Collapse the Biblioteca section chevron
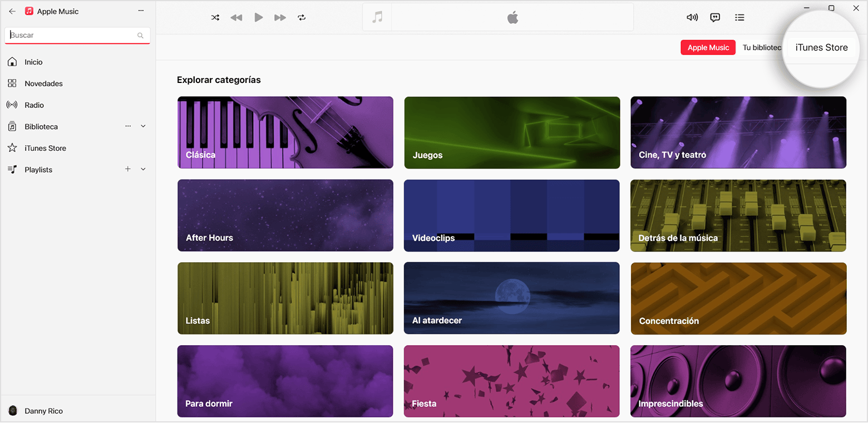Viewport: 868px width, 423px height. click(143, 126)
